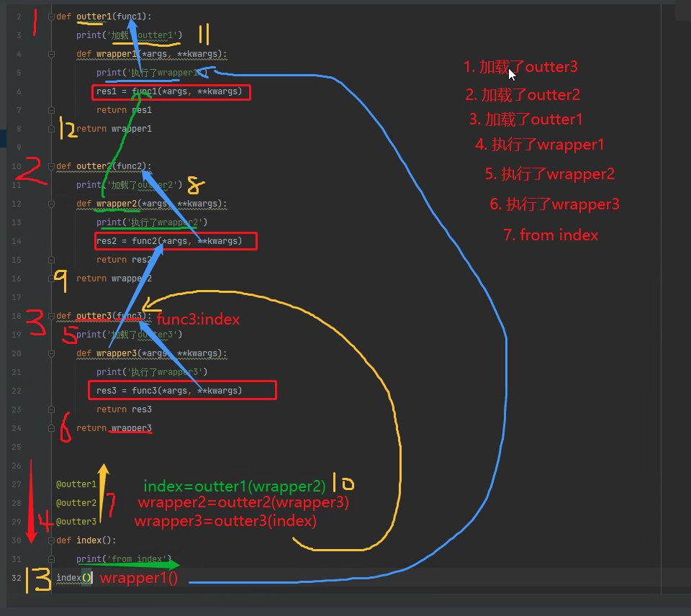Click line number 6 in gutter

[19, 91]
